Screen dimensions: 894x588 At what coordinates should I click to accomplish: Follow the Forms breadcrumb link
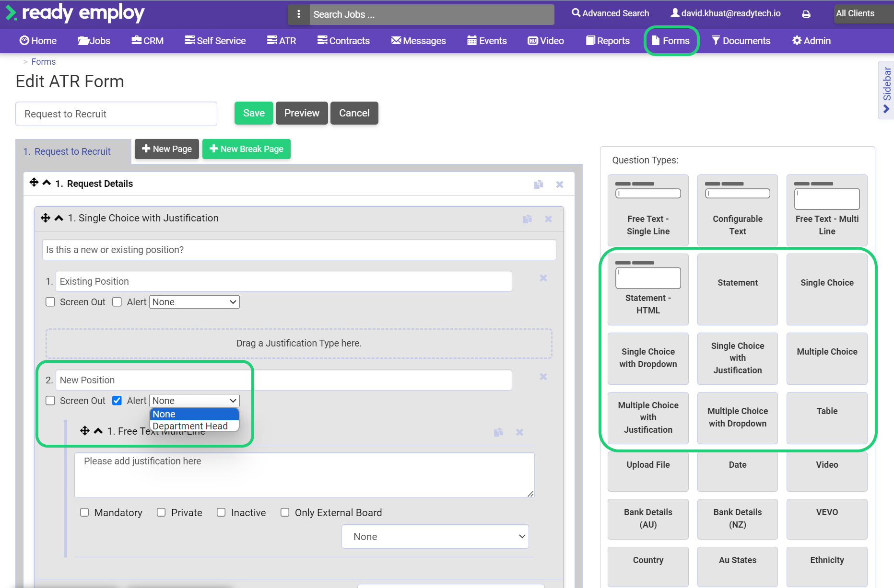[43, 61]
